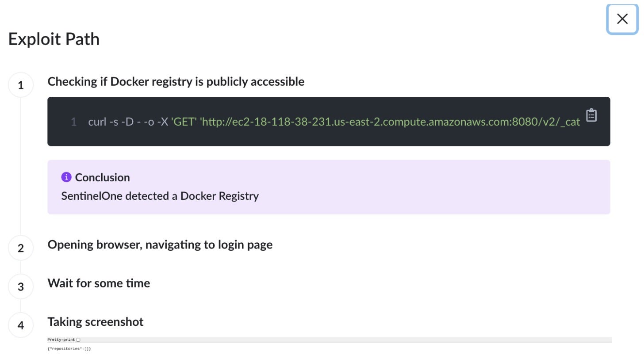Viewport: 644px width, 359px height.
Task: Click the purple info icon beside Conclusion
Action: (x=66, y=177)
